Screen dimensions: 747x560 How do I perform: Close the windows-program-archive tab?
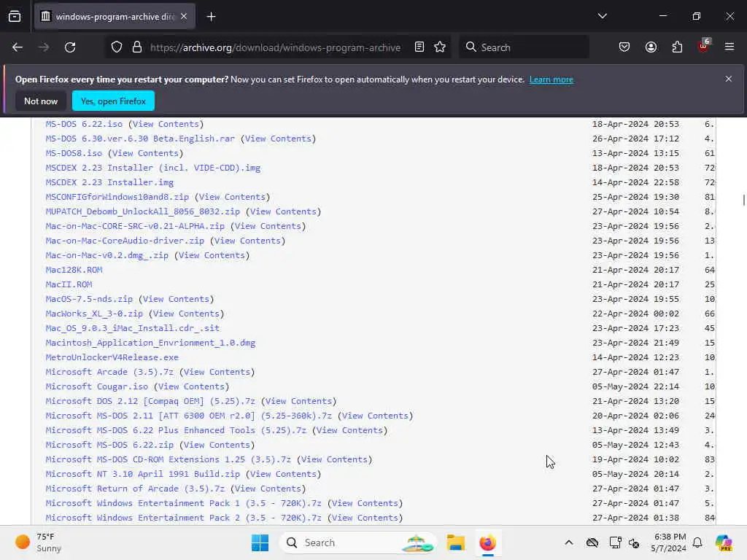(184, 17)
